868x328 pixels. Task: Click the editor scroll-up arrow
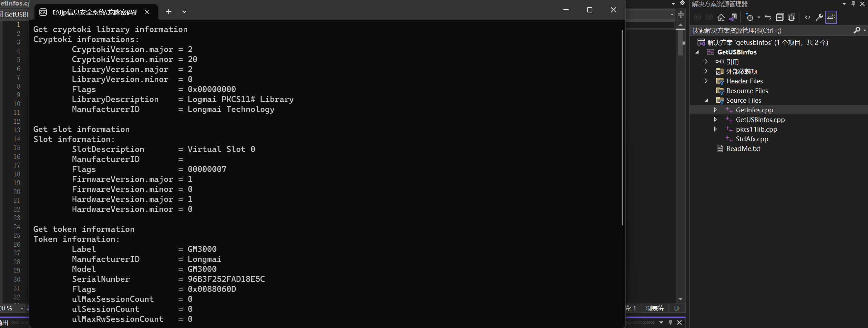click(x=681, y=25)
